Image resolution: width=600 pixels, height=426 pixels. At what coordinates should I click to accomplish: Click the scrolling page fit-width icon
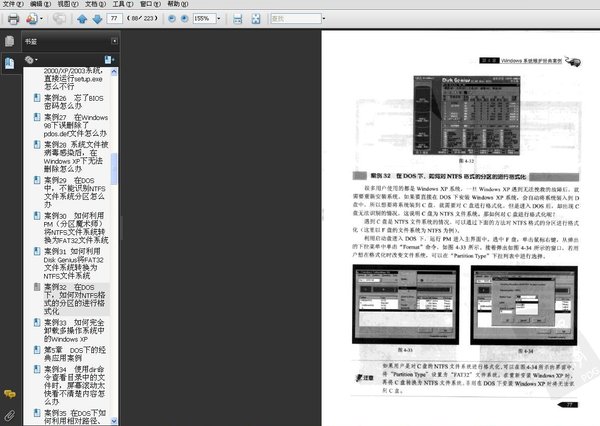click(238, 19)
